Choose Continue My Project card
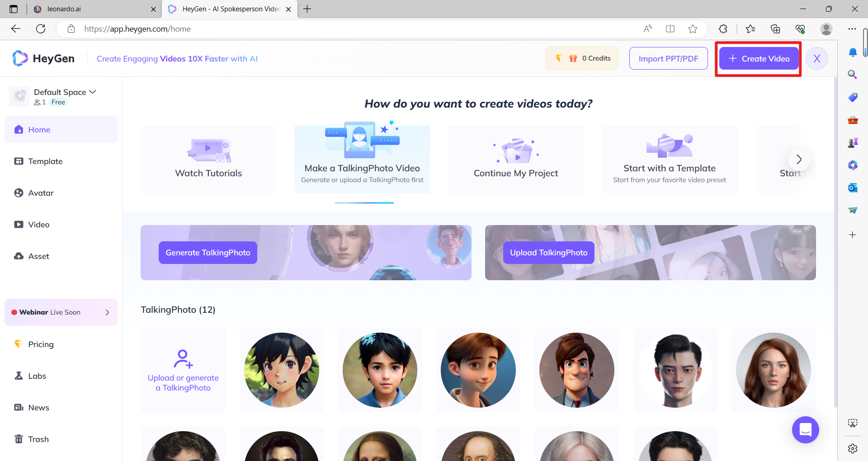The width and height of the screenshot is (868, 461). (x=516, y=160)
